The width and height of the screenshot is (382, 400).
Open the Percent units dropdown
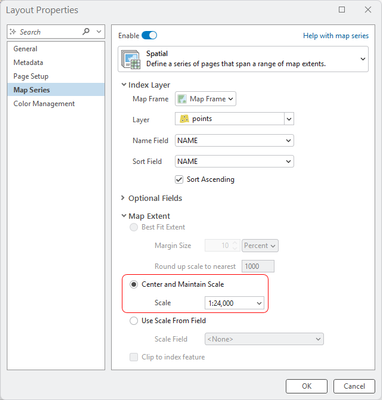point(260,246)
